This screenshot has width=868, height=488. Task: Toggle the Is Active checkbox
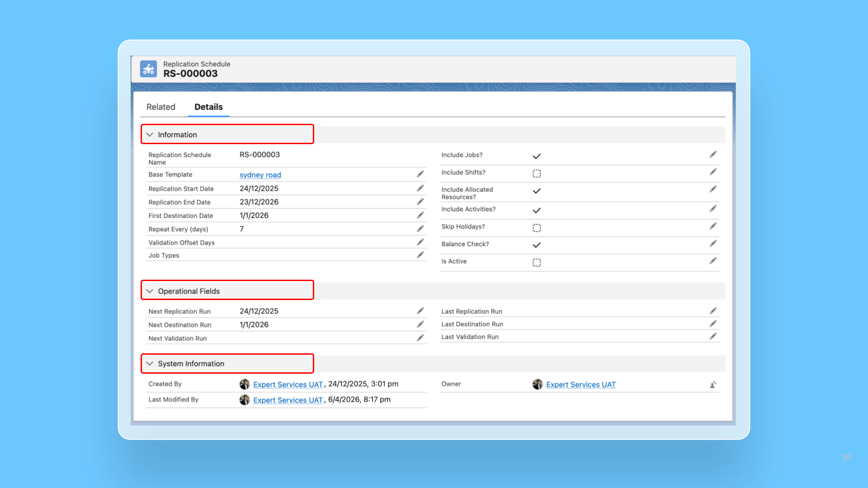[x=537, y=263]
